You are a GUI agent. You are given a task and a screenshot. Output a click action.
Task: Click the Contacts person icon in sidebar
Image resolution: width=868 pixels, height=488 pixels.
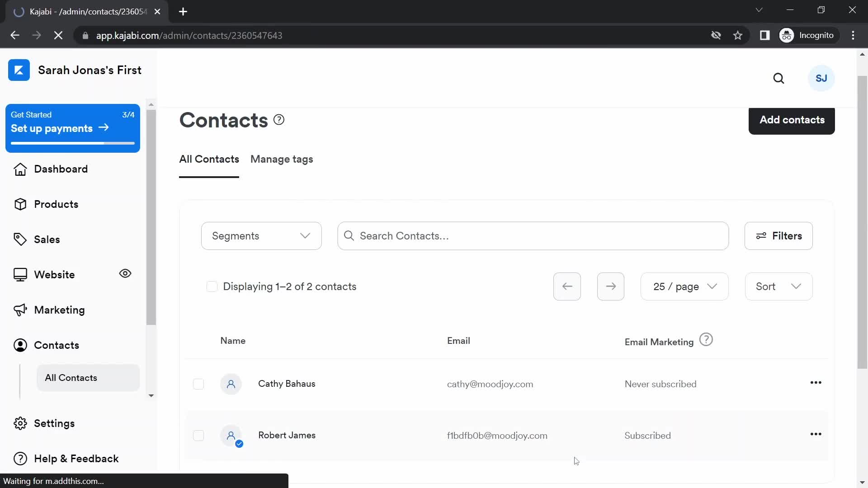[20, 345]
